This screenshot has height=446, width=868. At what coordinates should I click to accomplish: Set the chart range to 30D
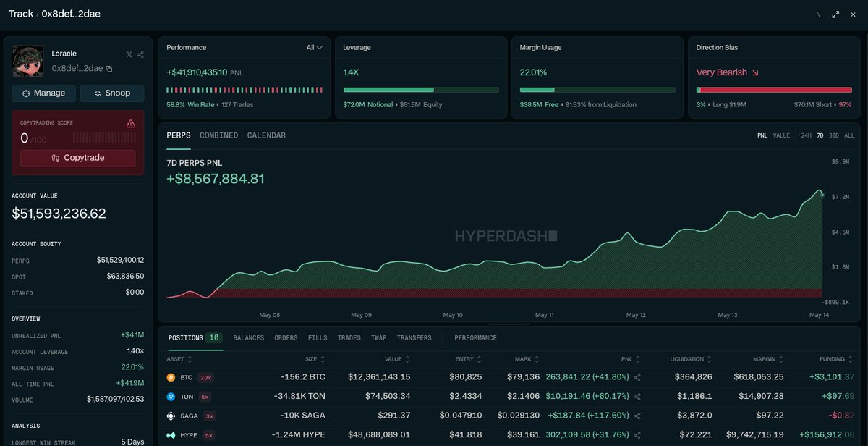(x=834, y=135)
